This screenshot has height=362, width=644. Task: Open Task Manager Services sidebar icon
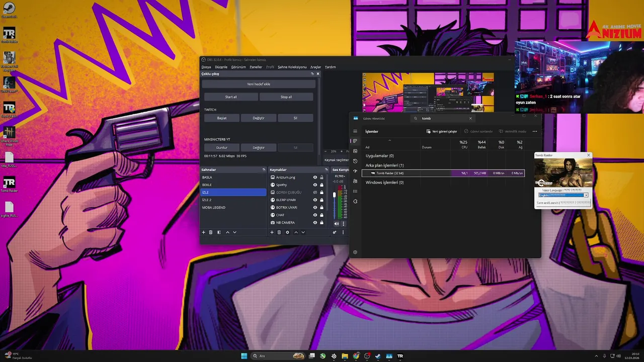click(355, 201)
